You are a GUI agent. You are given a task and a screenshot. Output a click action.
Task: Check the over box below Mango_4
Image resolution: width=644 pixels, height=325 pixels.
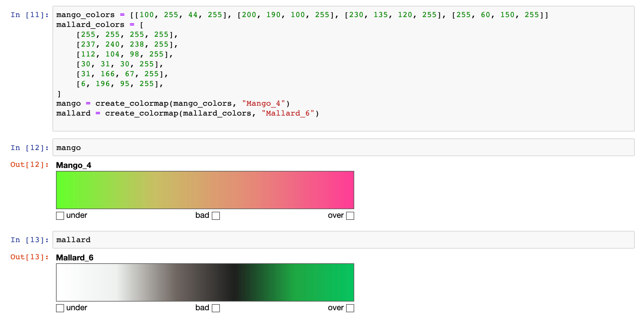click(x=350, y=216)
